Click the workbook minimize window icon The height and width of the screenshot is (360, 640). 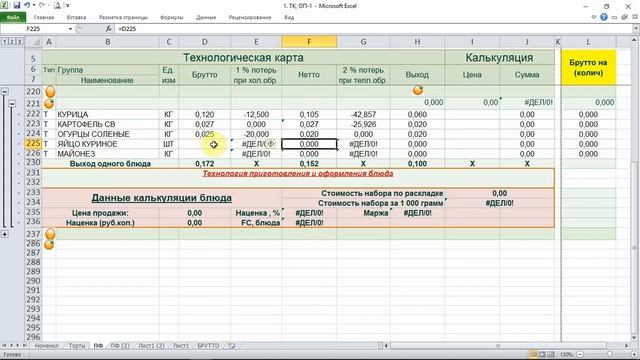(x=614, y=18)
